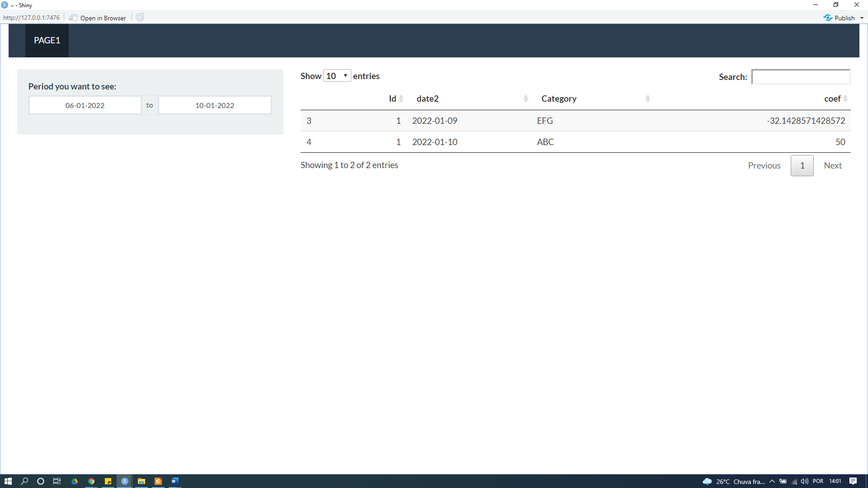This screenshot has height=488, width=868.
Task: Click the EFG category cell
Action: tap(545, 121)
